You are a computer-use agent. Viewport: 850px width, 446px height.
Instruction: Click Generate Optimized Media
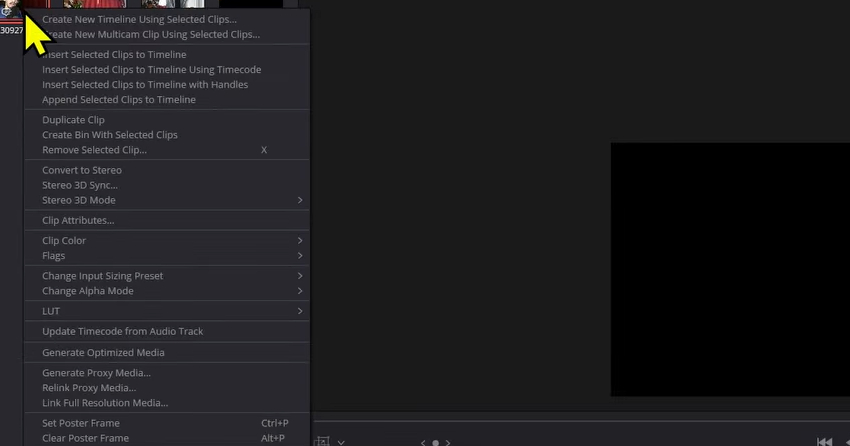[103, 353]
